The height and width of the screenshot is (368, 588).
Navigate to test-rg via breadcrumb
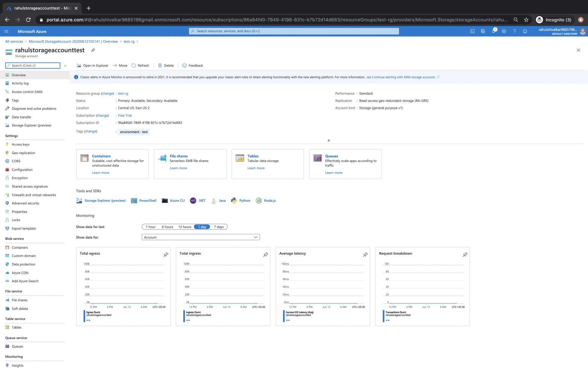pyautogui.click(x=129, y=41)
